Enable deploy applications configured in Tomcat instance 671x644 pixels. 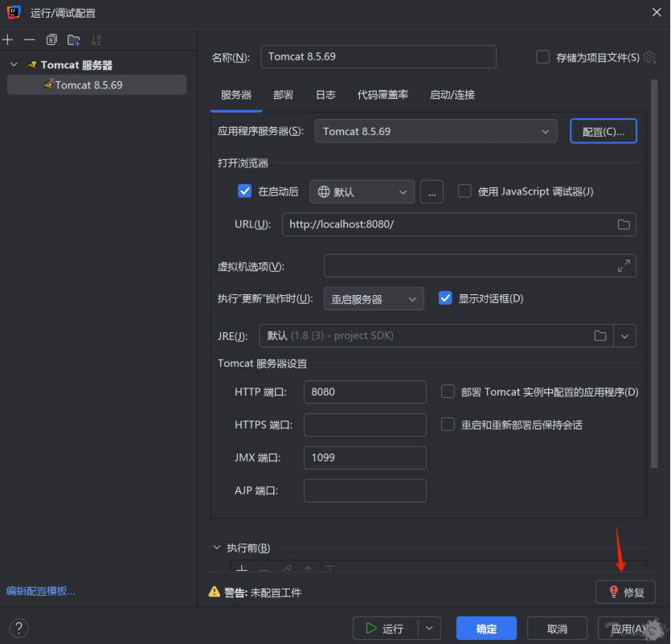(448, 392)
